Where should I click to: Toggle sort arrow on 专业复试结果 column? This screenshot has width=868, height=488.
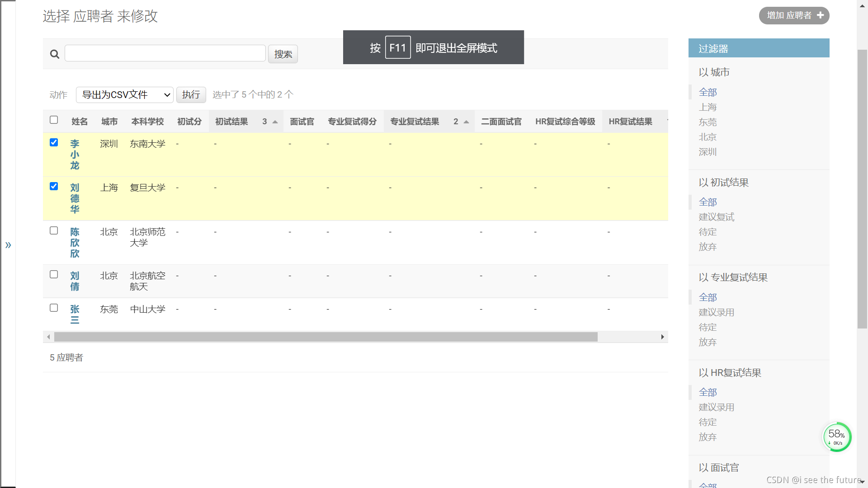click(x=466, y=122)
